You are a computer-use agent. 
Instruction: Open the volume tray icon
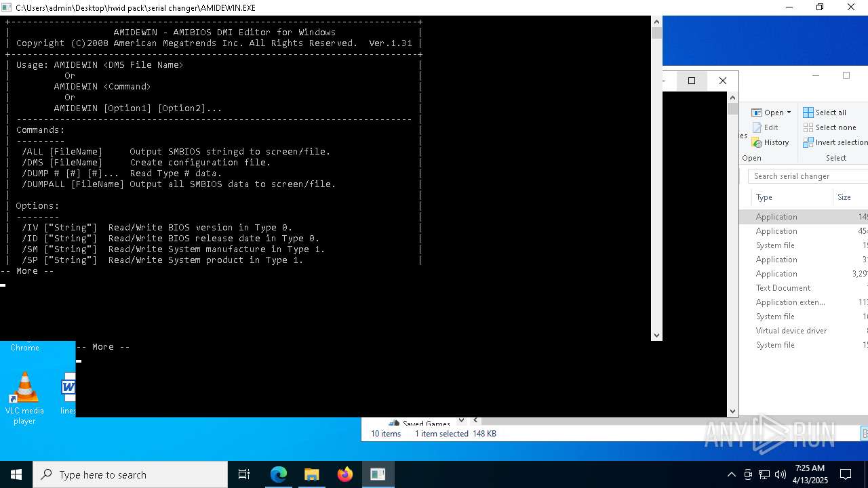pos(780,474)
